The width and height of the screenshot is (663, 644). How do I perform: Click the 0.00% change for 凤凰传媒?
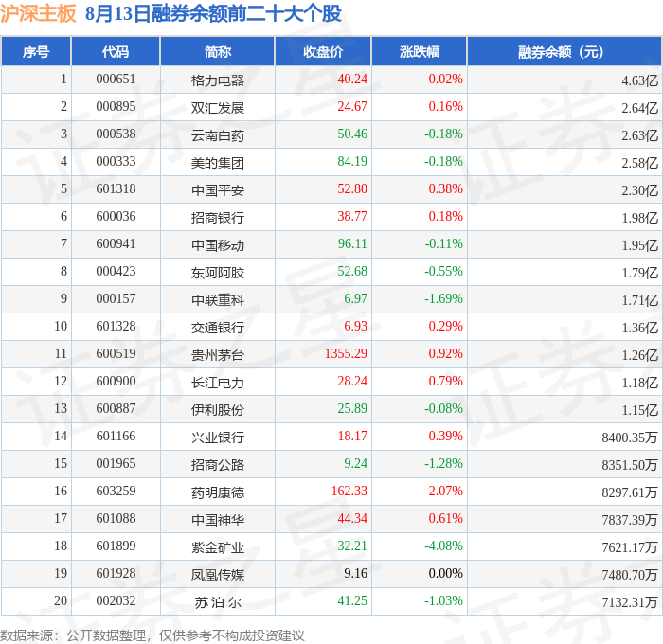point(446,573)
